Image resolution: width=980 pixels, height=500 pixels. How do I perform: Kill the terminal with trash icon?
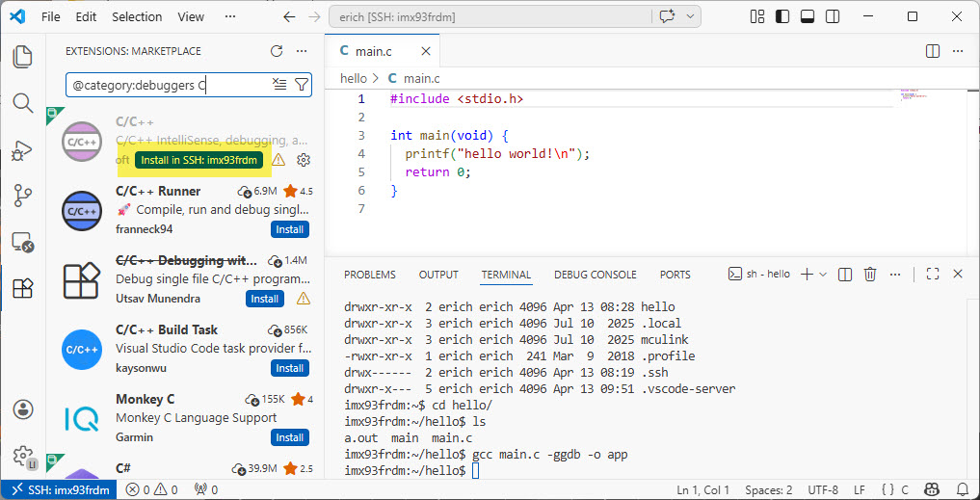tap(870, 275)
